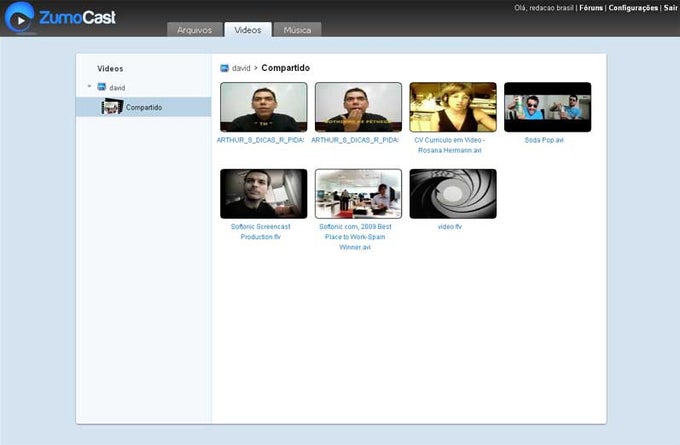Click first ARTHUR_S_DICAS_R_PIDA file name
Screen dimensions: 680x445
tap(260, 140)
